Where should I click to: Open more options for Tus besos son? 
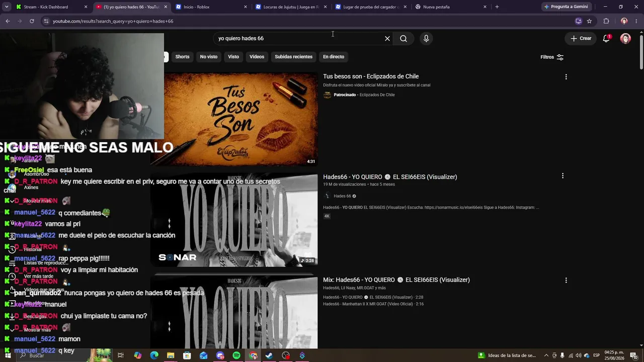tap(566, 77)
